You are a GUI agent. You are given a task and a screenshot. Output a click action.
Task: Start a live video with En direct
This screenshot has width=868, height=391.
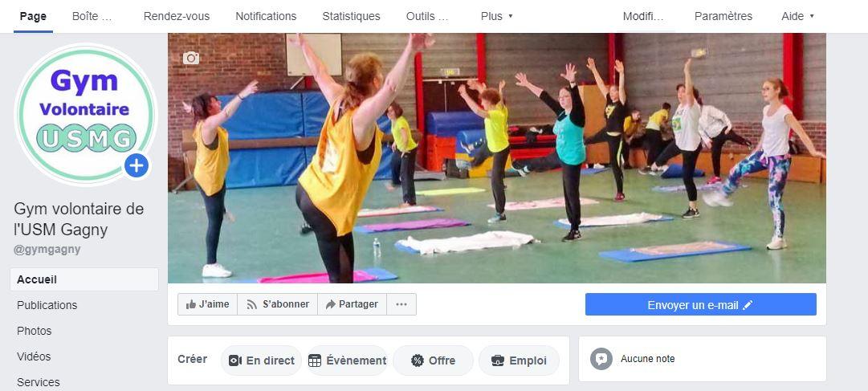261,360
